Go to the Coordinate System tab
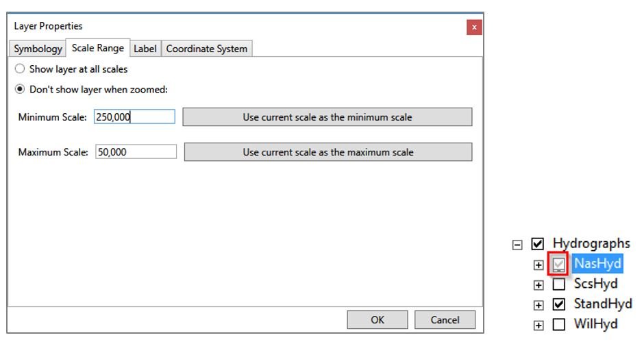 click(207, 49)
